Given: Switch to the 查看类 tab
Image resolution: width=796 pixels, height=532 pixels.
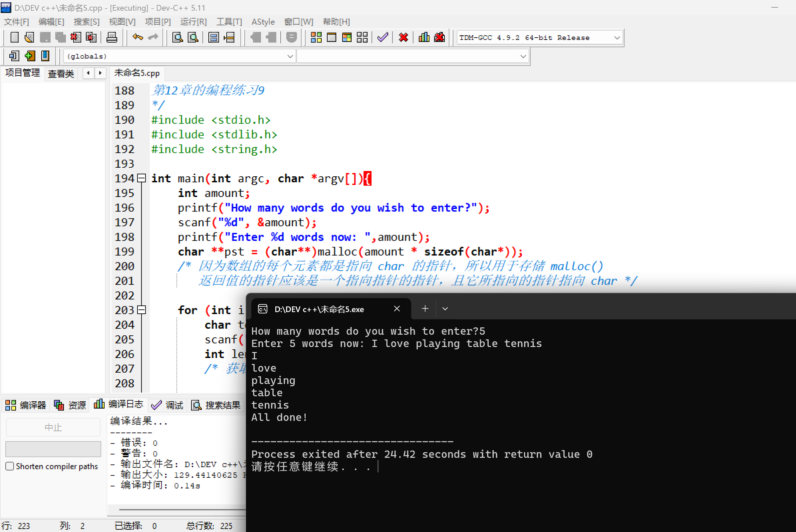Looking at the screenshot, I should click(61, 73).
